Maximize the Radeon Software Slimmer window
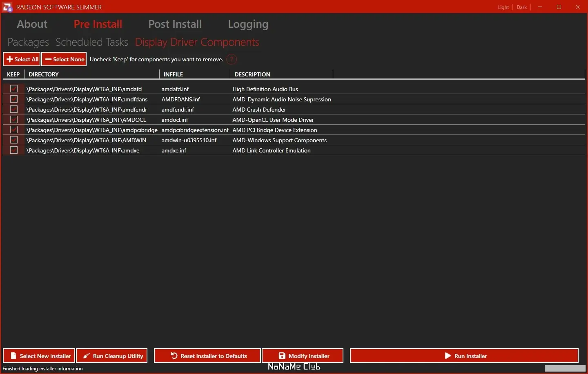Screen dimensions: 588x374 tap(559, 7)
